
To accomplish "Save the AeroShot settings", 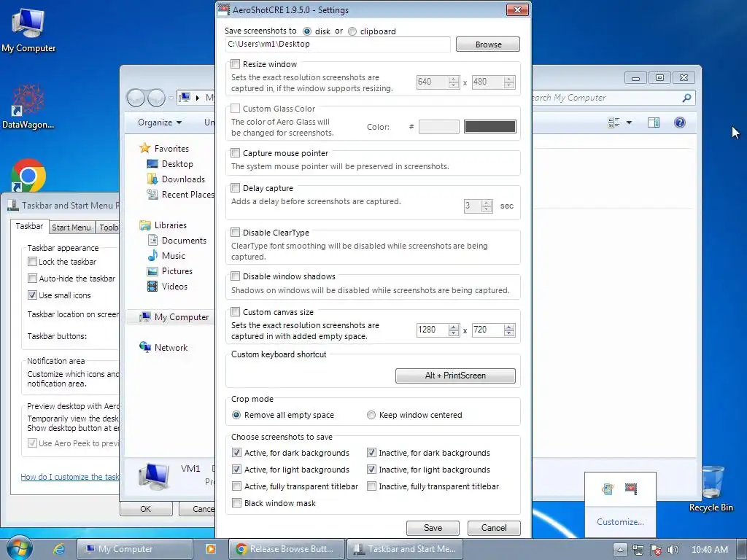I will pos(433,528).
